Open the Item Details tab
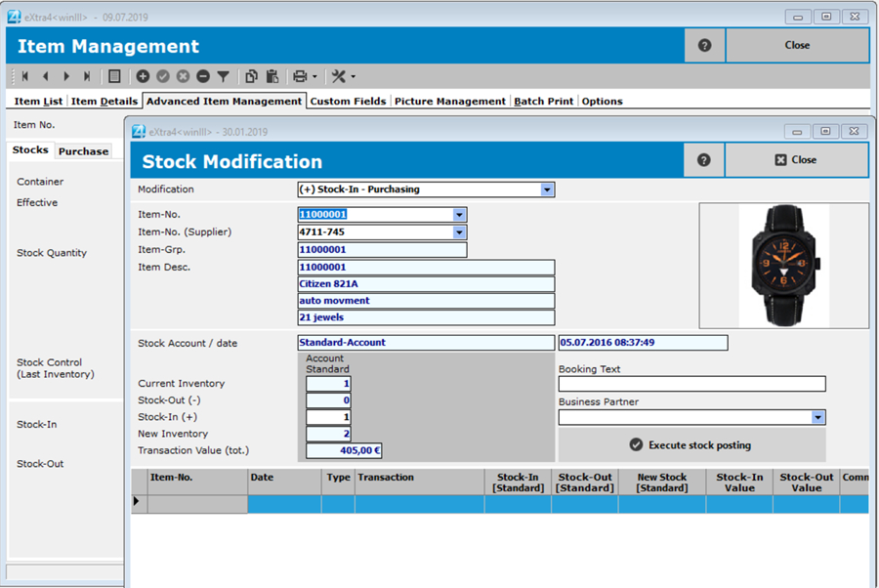Image resolution: width=879 pixels, height=588 pixels. coord(105,102)
